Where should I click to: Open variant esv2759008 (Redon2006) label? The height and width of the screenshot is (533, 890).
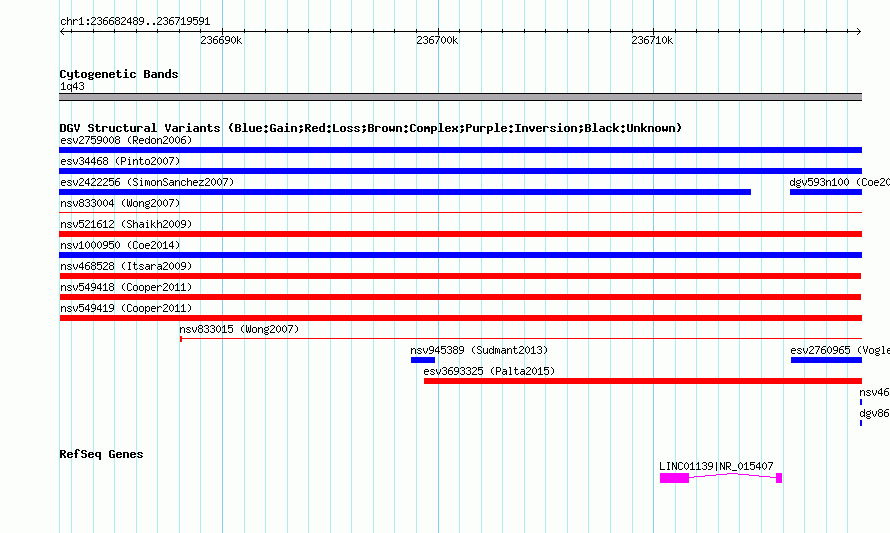(x=126, y=140)
